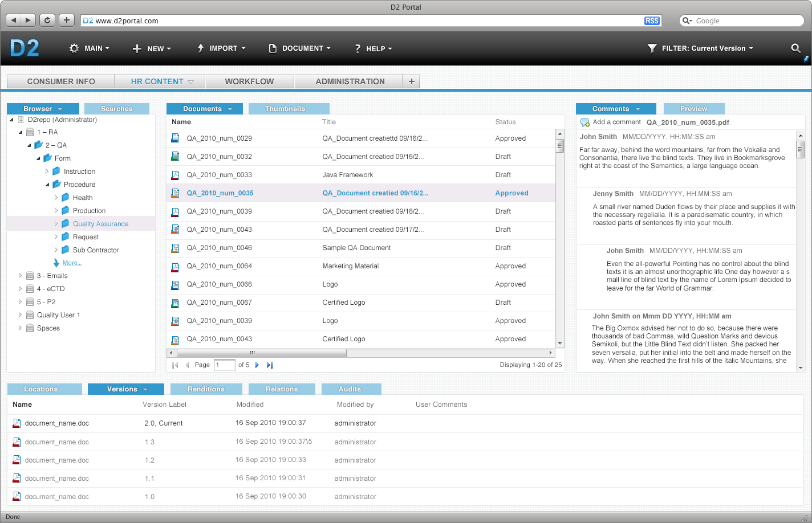Screen dimensions: 812x523
Task: Click the Google search field
Action: coord(741,21)
